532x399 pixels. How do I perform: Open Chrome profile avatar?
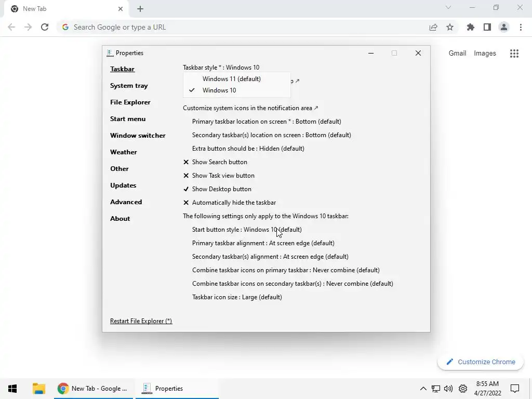tap(504, 27)
